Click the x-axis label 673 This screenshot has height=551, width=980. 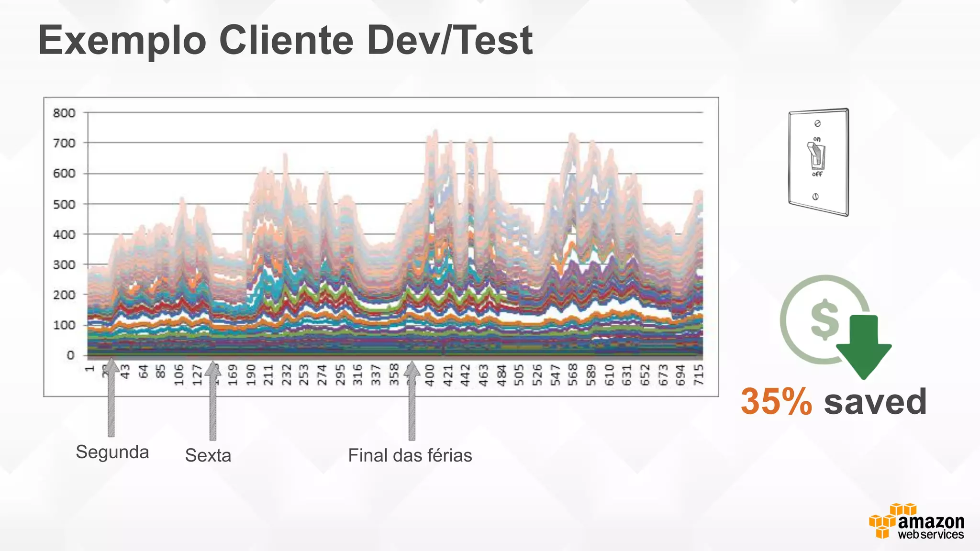[663, 375]
